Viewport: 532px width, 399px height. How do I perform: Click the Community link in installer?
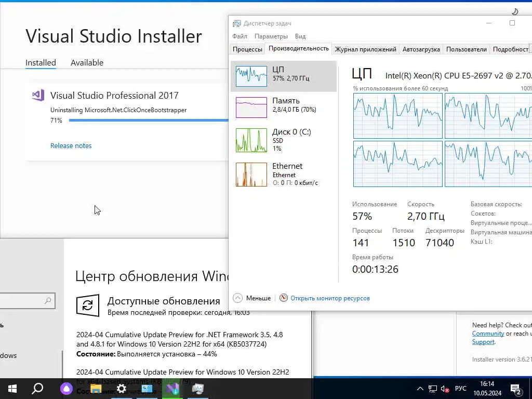488,334
